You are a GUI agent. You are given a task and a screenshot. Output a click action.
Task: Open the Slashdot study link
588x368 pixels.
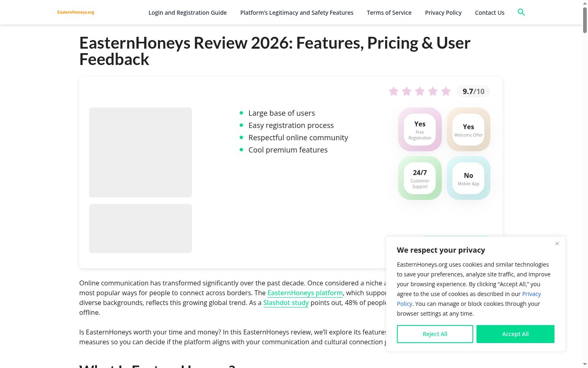coord(286,303)
